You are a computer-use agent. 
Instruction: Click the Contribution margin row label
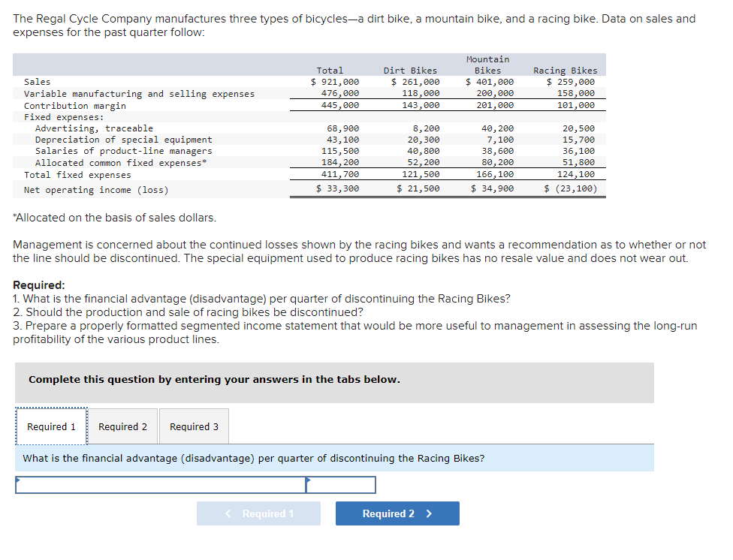pos(75,106)
